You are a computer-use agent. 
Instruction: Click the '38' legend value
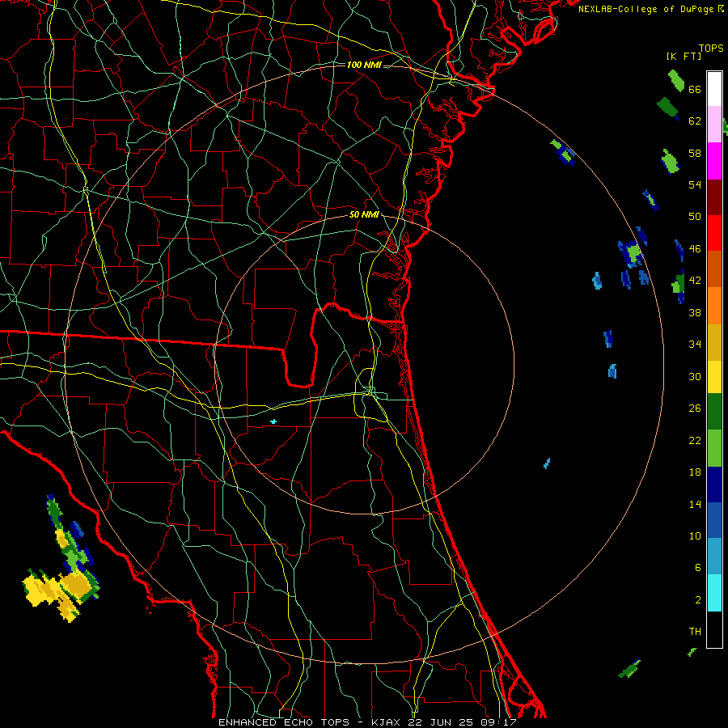coord(695,313)
